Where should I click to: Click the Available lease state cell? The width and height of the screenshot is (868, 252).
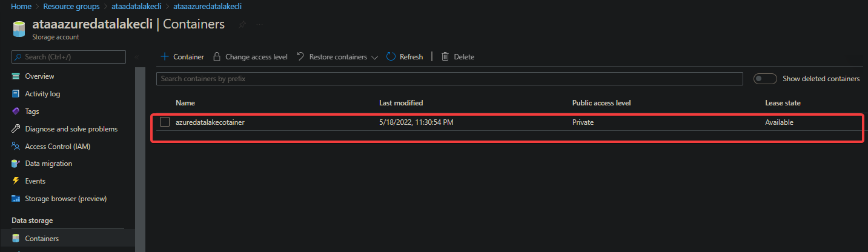(779, 122)
